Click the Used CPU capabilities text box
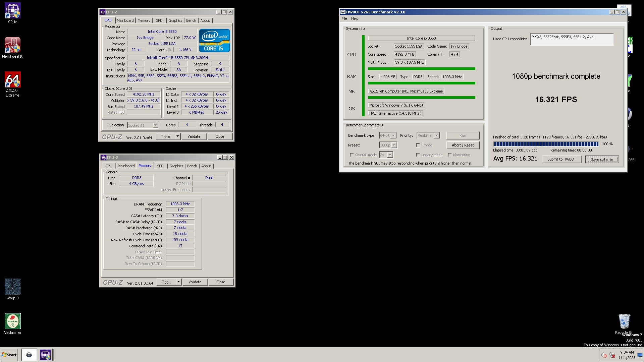644x362 pixels. pos(572,39)
